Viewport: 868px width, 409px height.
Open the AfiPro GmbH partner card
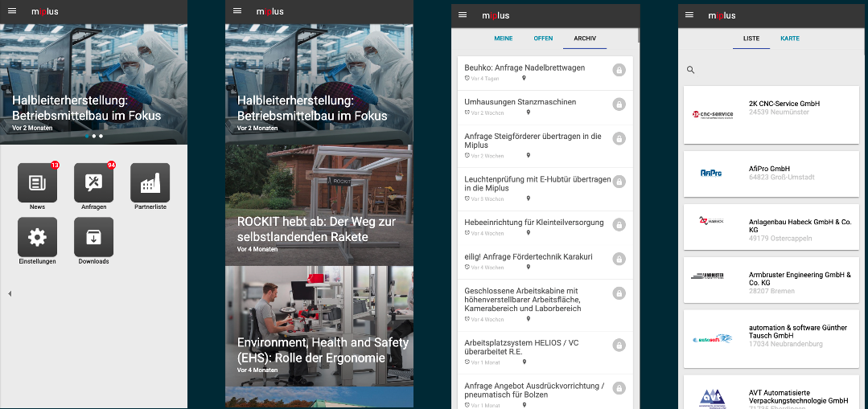pyautogui.click(x=771, y=173)
